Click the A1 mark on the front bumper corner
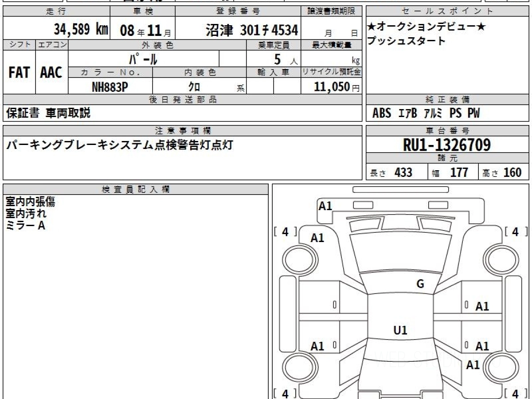 325,206
